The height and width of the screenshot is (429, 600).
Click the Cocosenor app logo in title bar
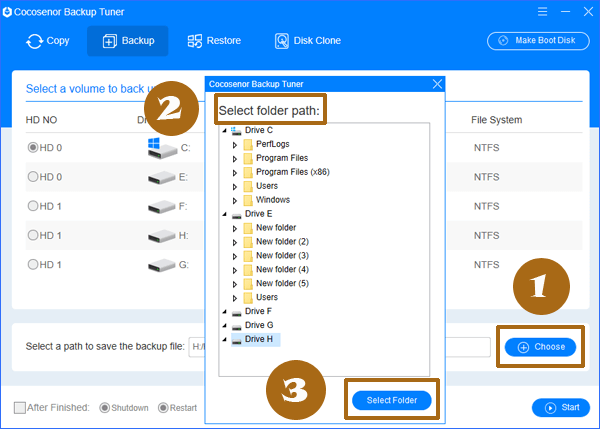pyautogui.click(x=7, y=12)
